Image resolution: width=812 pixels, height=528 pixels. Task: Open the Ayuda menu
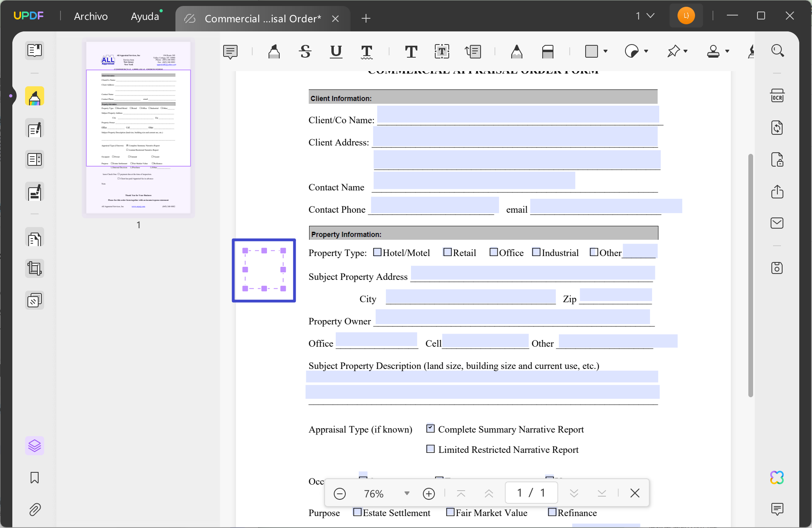(145, 16)
